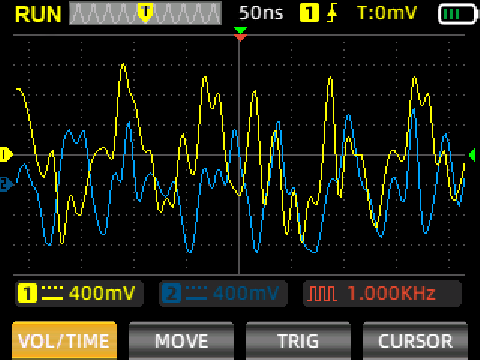Tap the MOVE button

click(181, 341)
